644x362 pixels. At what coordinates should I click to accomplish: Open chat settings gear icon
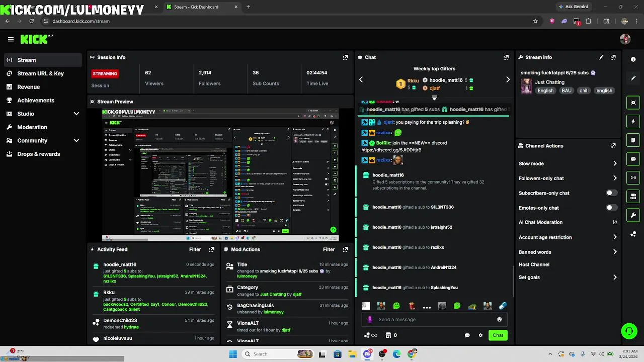coord(480,335)
